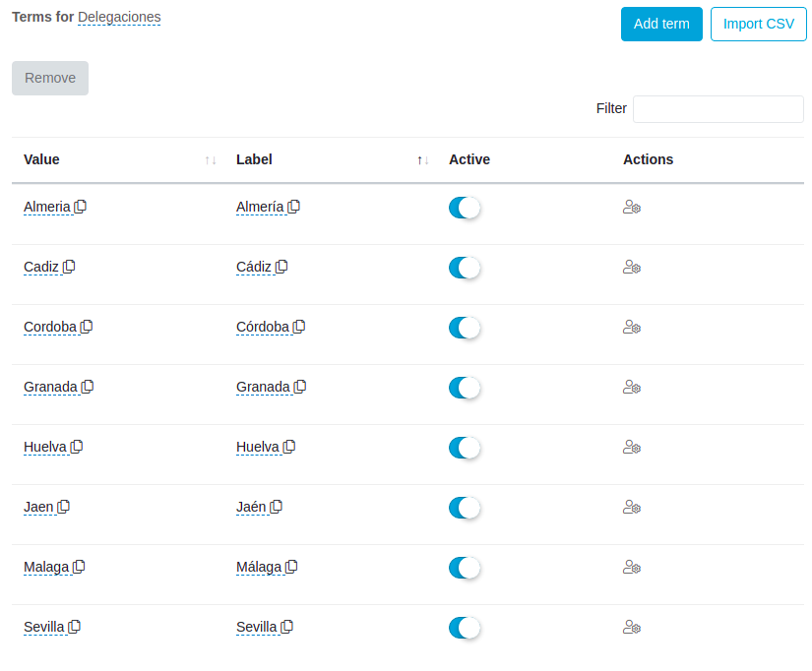Click the Add term button
Image resolution: width=812 pixels, height=671 pixels.
[661, 24]
